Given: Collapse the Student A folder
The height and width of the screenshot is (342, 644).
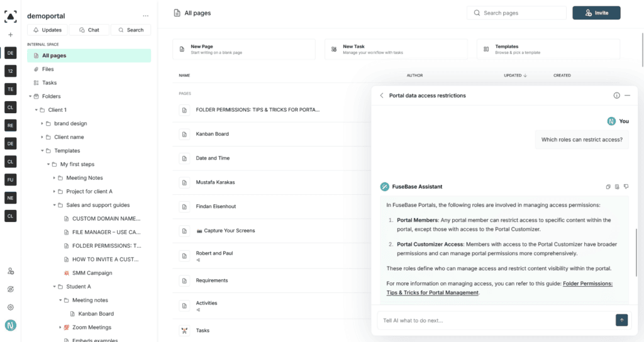Looking at the screenshot, I should click(x=54, y=287).
